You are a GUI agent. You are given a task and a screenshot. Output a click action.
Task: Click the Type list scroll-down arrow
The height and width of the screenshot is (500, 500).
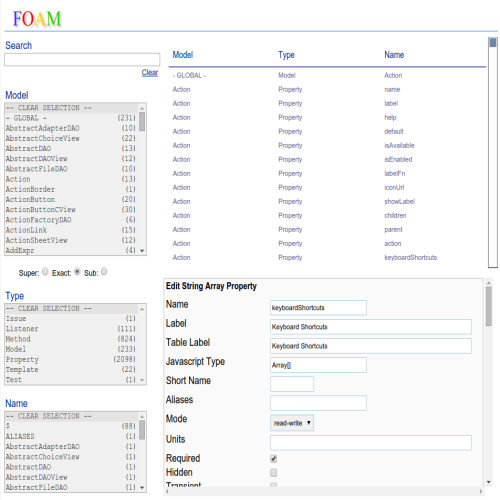(142, 380)
